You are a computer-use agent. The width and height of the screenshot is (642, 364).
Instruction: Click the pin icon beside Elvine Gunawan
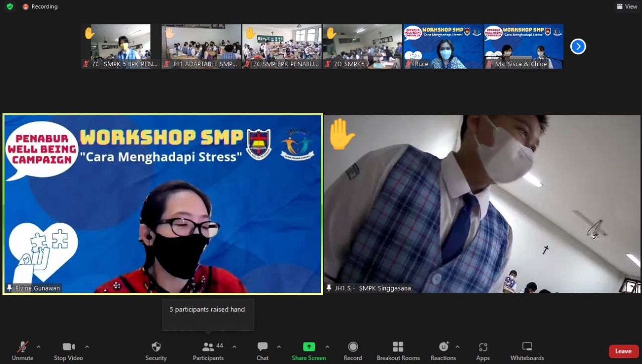9,288
